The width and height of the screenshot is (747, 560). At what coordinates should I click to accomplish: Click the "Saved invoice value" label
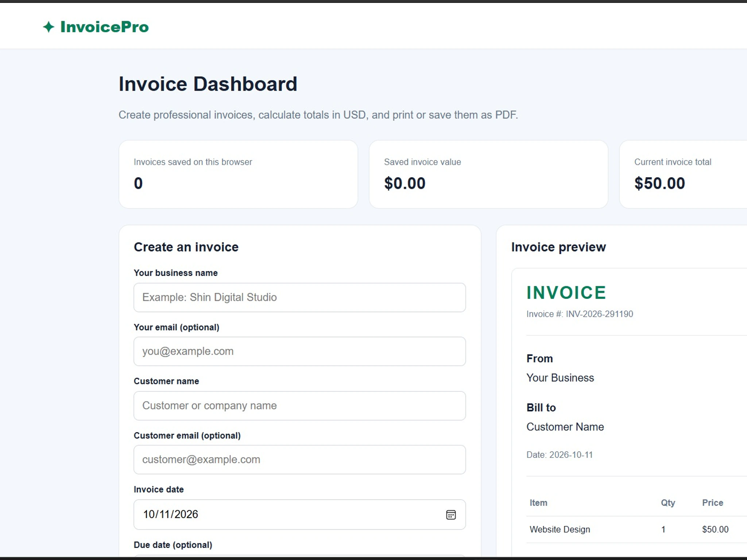tap(422, 162)
